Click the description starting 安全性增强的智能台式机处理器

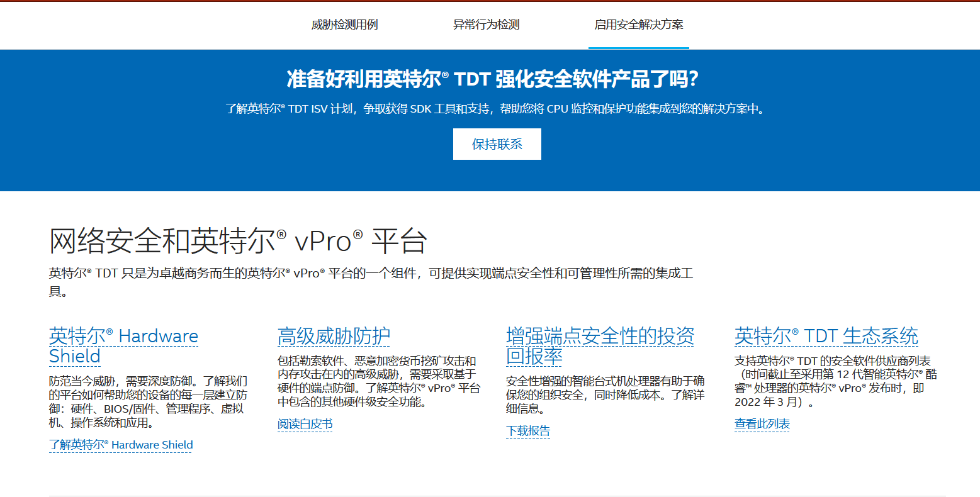click(x=605, y=395)
